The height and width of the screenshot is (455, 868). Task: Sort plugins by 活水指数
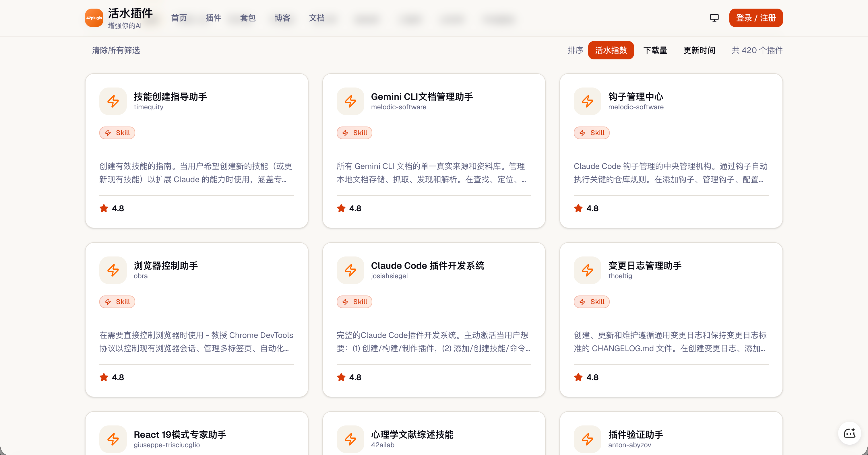[611, 50]
